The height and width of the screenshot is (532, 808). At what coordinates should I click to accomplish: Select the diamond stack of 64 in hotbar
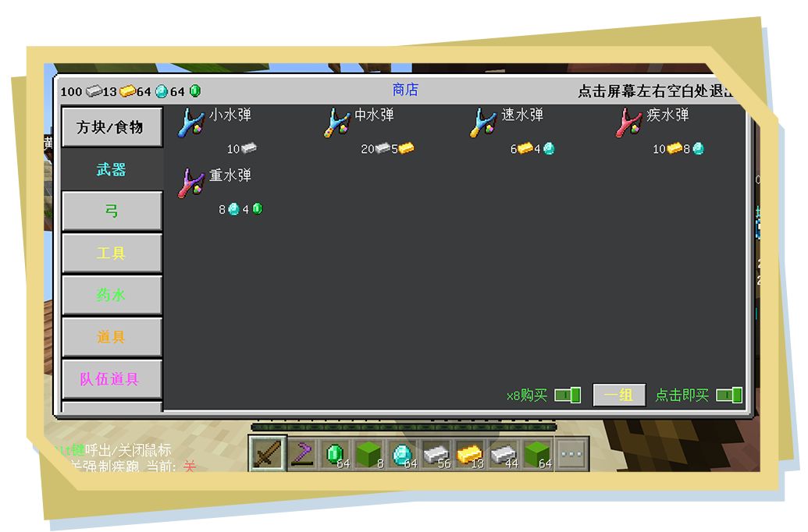pos(403,454)
